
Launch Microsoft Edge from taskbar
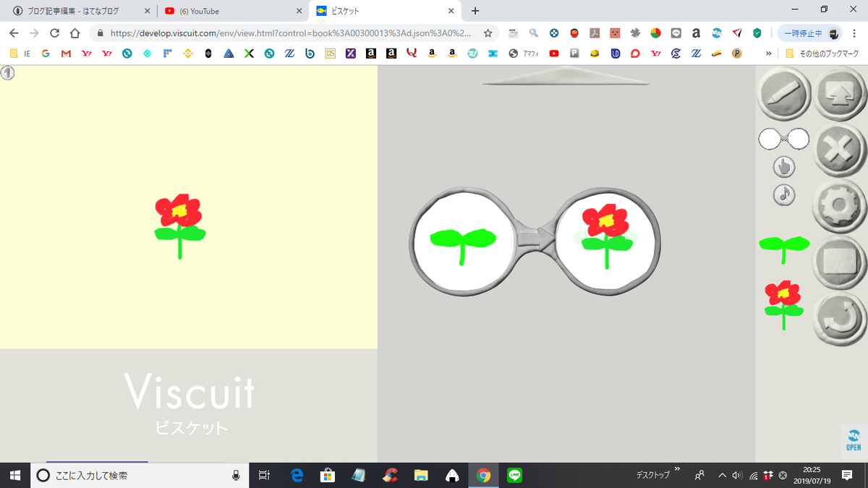(297, 475)
